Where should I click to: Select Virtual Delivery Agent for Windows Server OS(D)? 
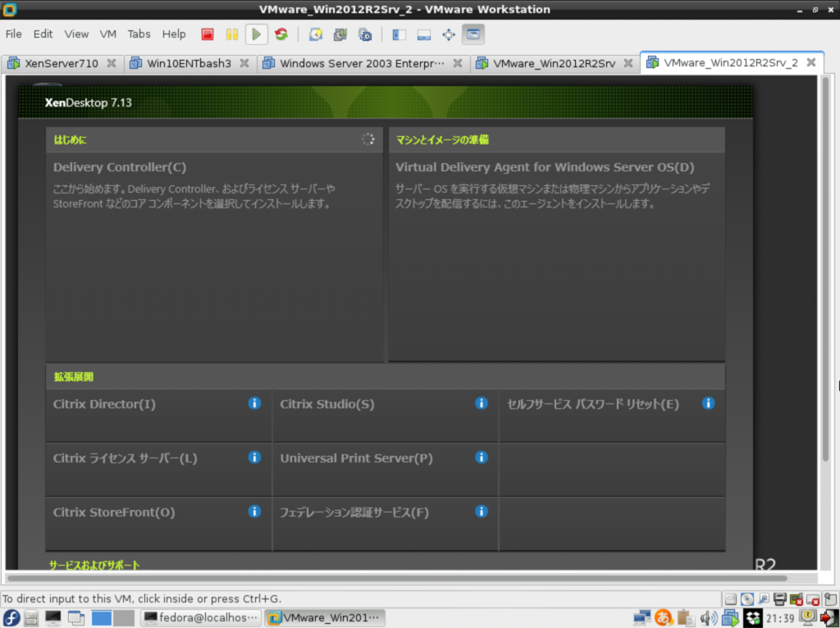click(545, 167)
